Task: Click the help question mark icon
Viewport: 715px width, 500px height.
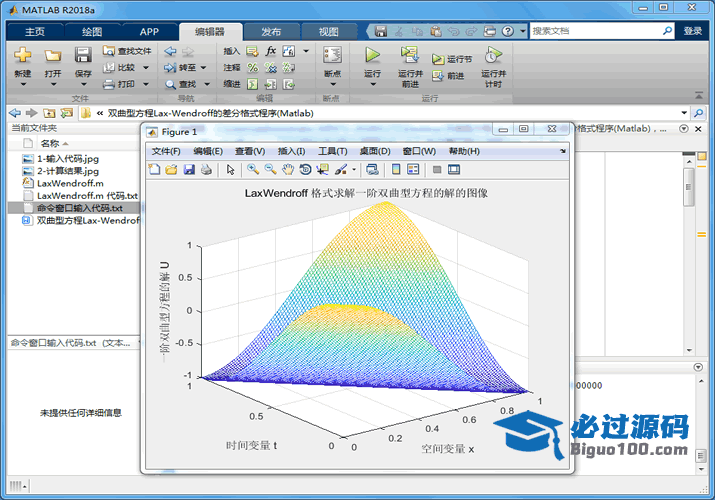Action: (x=508, y=31)
